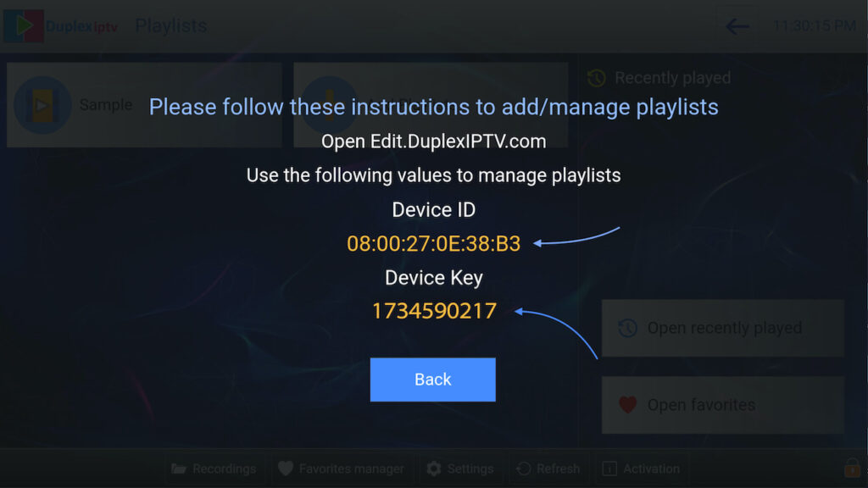Image resolution: width=868 pixels, height=488 pixels.
Task: Click the DuplexIPTV logo icon
Action: pyautogui.click(x=23, y=25)
